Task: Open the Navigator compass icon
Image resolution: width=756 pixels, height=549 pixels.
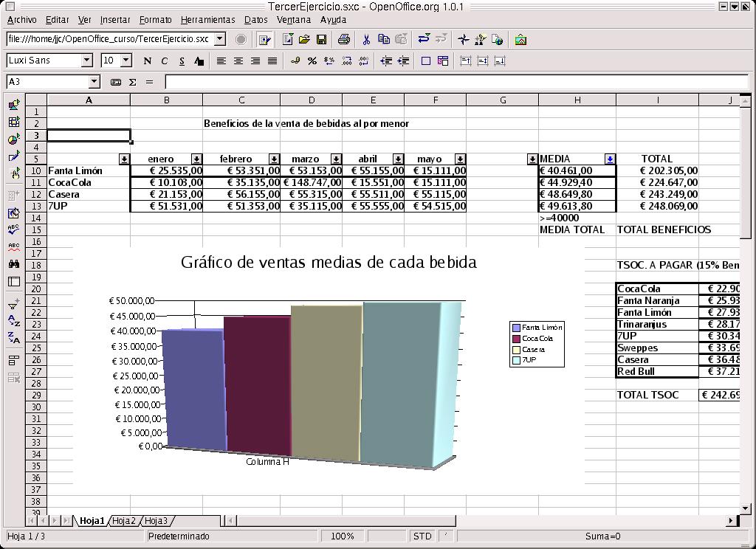Action: click(x=464, y=40)
